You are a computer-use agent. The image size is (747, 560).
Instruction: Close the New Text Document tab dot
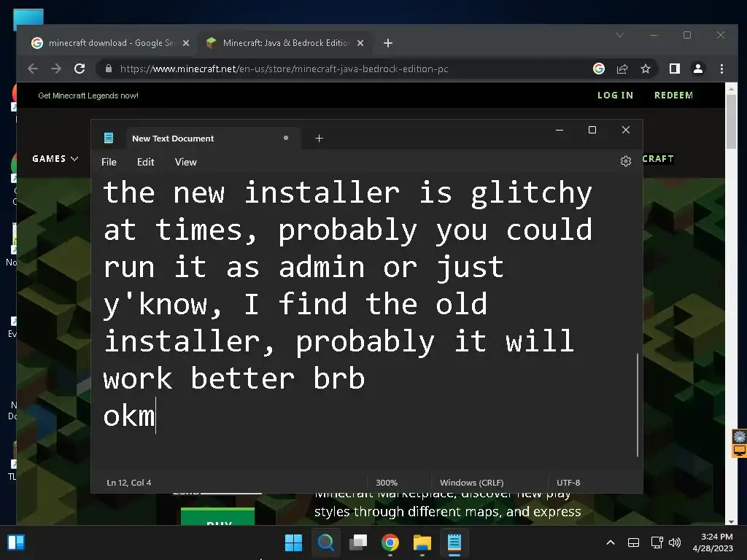pos(286,138)
